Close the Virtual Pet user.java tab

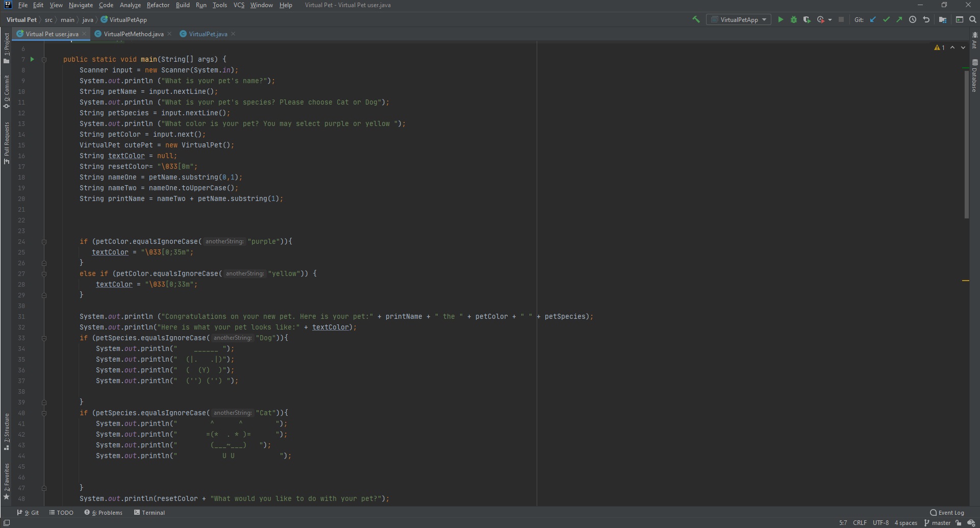(x=85, y=34)
